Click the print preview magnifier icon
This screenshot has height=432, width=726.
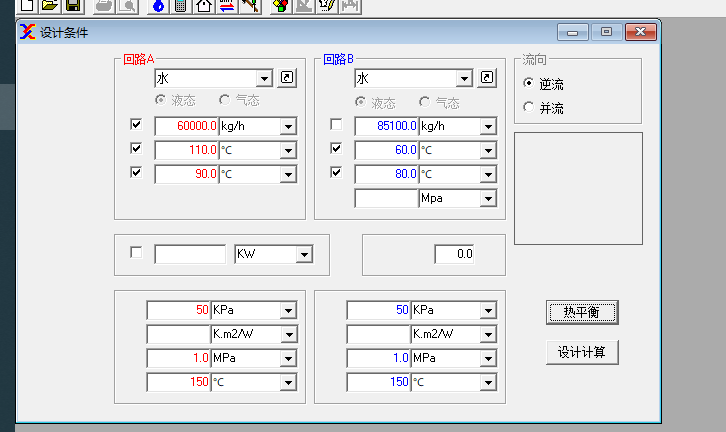(127, 6)
